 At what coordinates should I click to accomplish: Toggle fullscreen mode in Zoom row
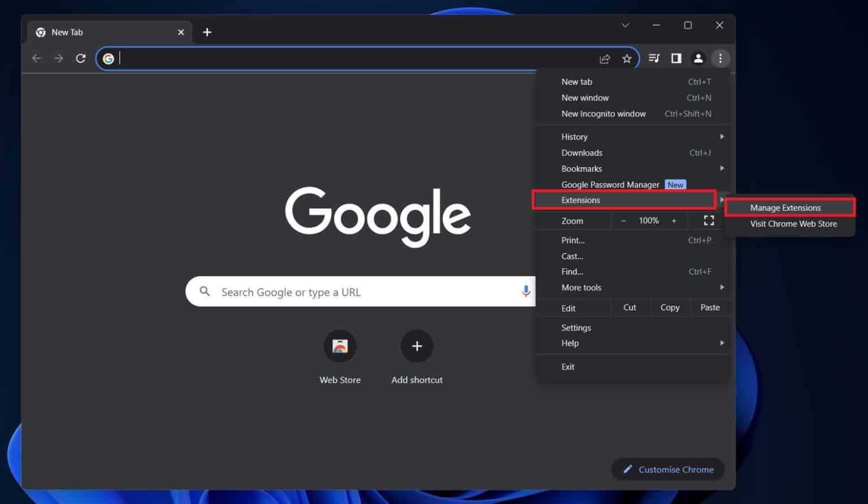point(709,221)
